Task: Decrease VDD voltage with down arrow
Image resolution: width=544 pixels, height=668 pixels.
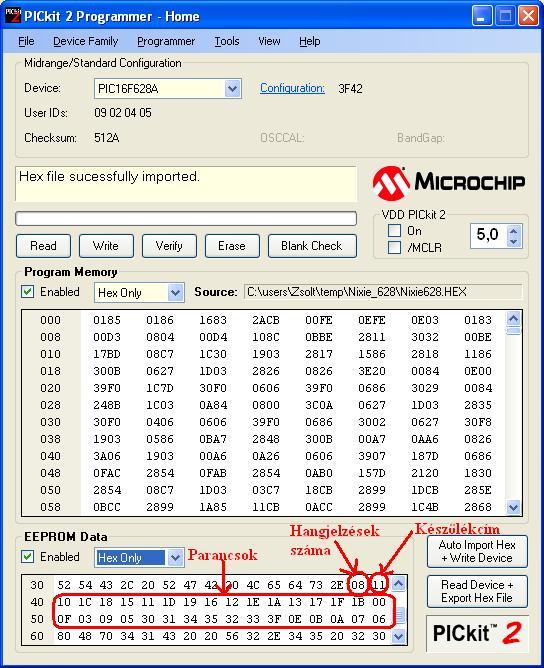Action: [x=514, y=242]
